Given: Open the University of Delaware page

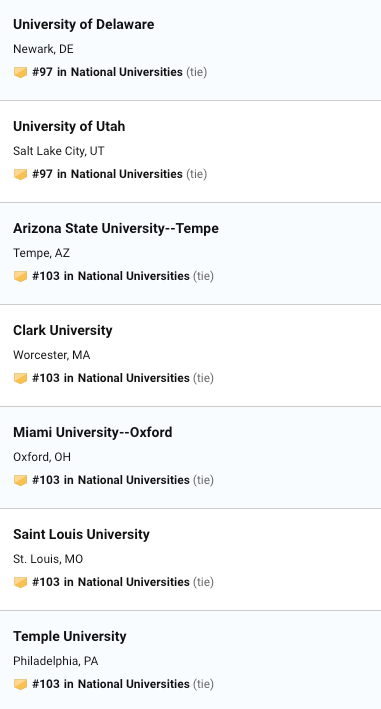Looking at the screenshot, I should pyautogui.click(x=84, y=24).
